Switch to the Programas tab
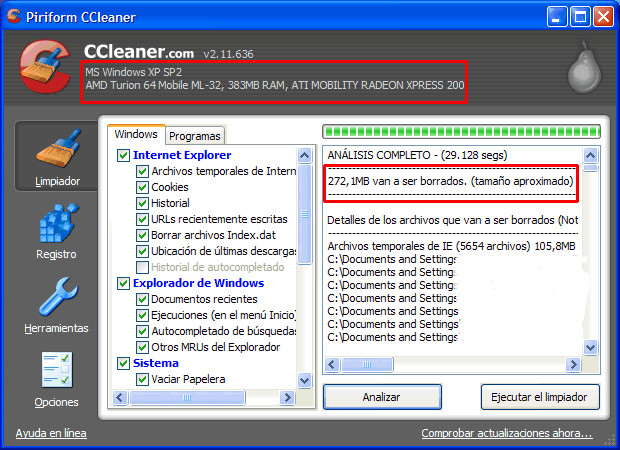The image size is (620, 450). tap(195, 136)
